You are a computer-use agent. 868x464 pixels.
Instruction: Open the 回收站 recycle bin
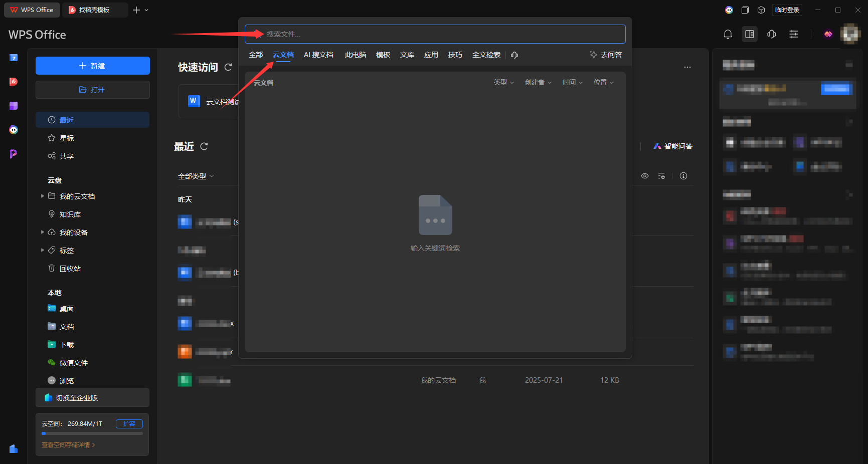[x=70, y=269]
